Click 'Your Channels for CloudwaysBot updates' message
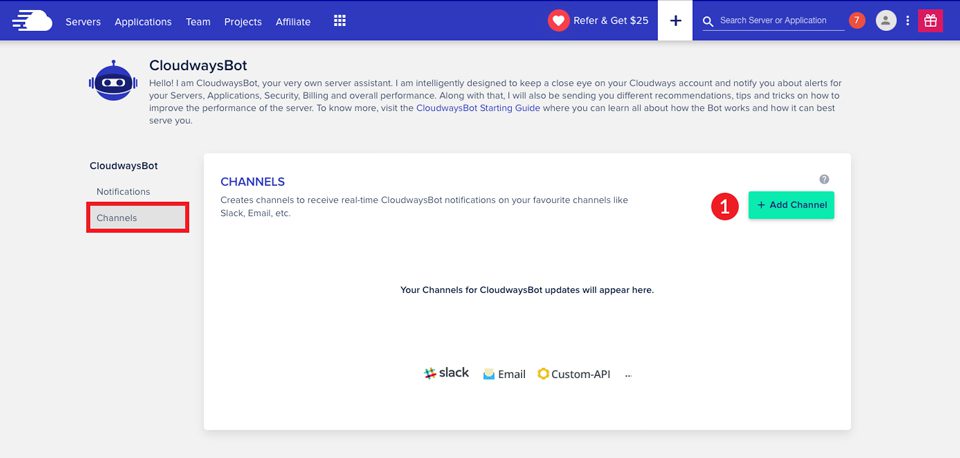 tap(527, 290)
